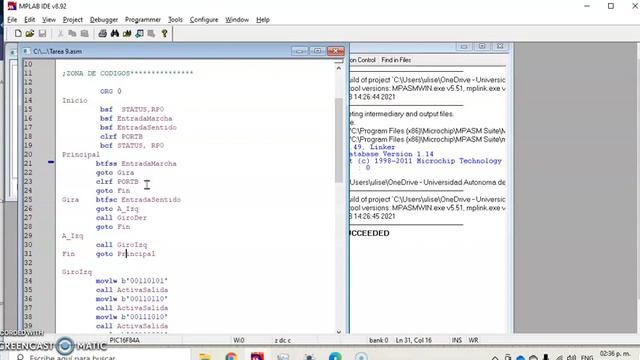This screenshot has width=640, height=360.
Task: Click 'bsf EntradaMarcha' code line
Action: 136,118
